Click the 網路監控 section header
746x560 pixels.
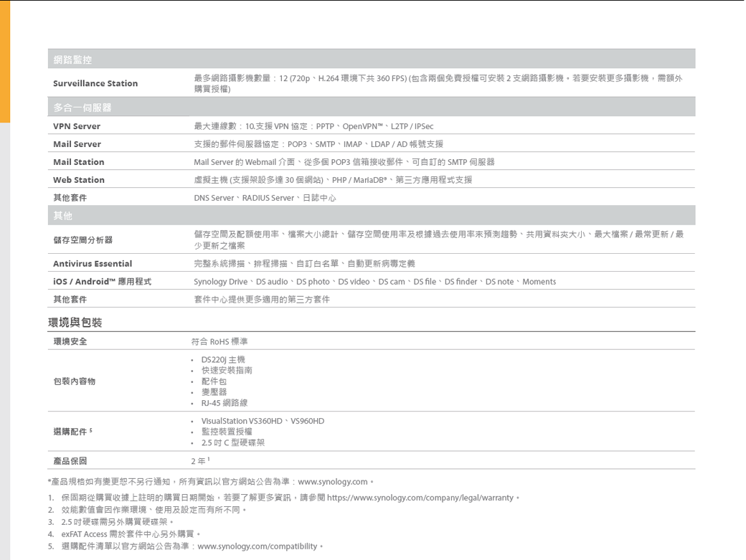coord(72,59)
